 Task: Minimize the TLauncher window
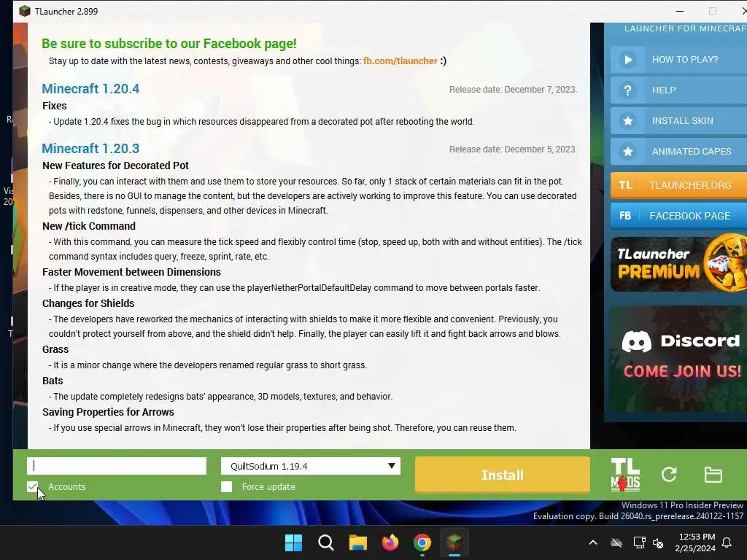pyautogui.click(x=680, y=11)
